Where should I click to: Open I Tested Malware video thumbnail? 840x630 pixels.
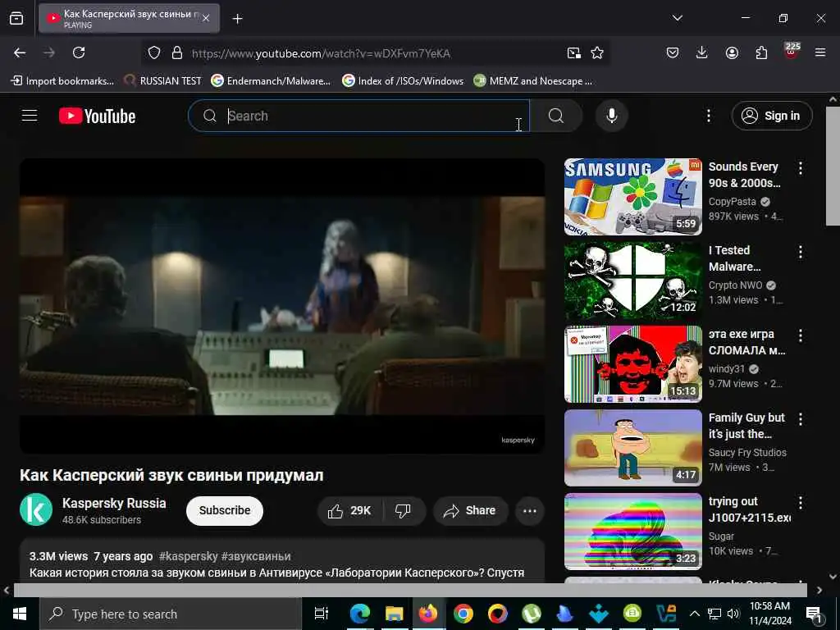pyautogui.click(x=632, y=281)
